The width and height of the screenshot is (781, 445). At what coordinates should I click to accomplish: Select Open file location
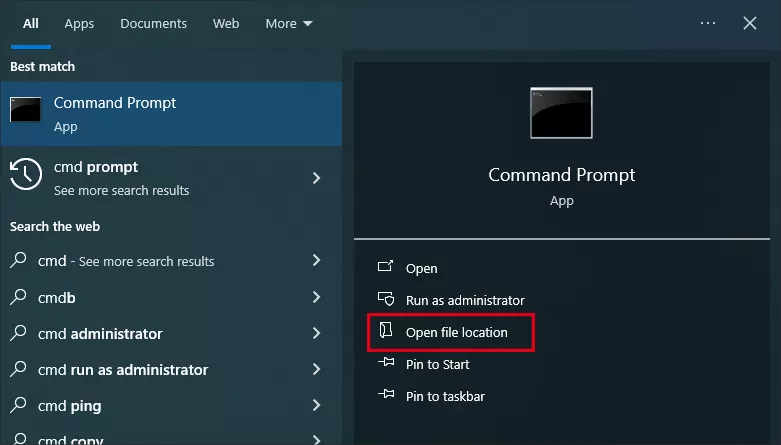pyautogui.click(x=457, y=332)
